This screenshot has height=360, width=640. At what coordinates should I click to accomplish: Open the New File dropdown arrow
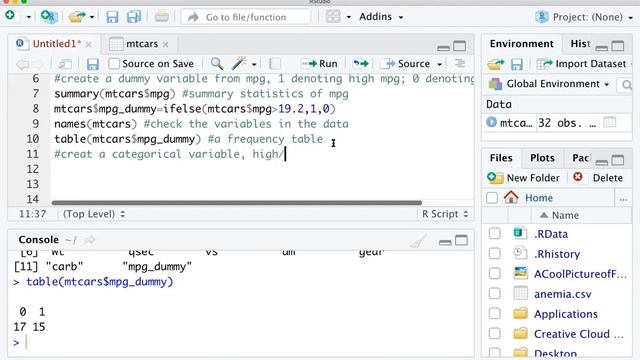pyautogui.click(x=29, y=17)
